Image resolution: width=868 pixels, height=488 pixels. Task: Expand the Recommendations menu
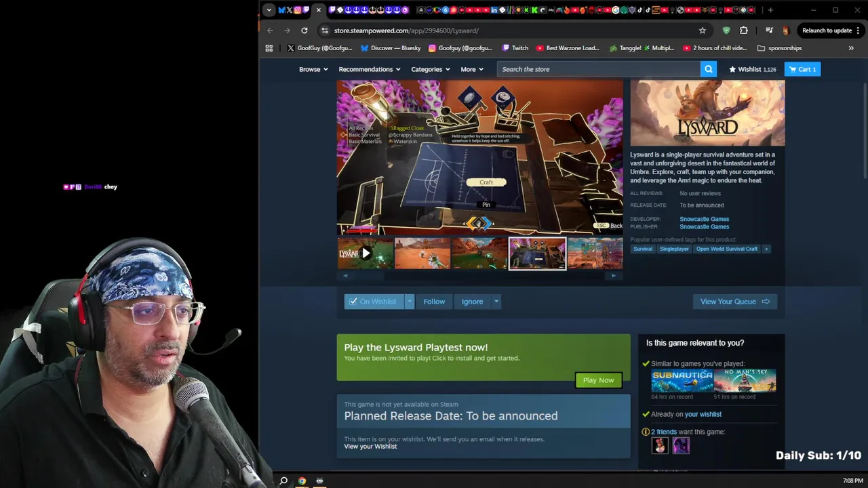370,69
